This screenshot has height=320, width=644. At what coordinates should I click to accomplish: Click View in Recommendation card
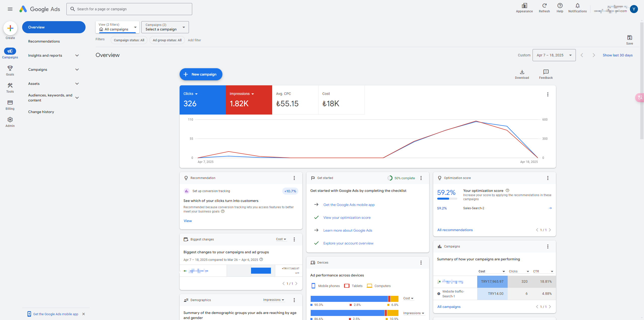(188, 221)
